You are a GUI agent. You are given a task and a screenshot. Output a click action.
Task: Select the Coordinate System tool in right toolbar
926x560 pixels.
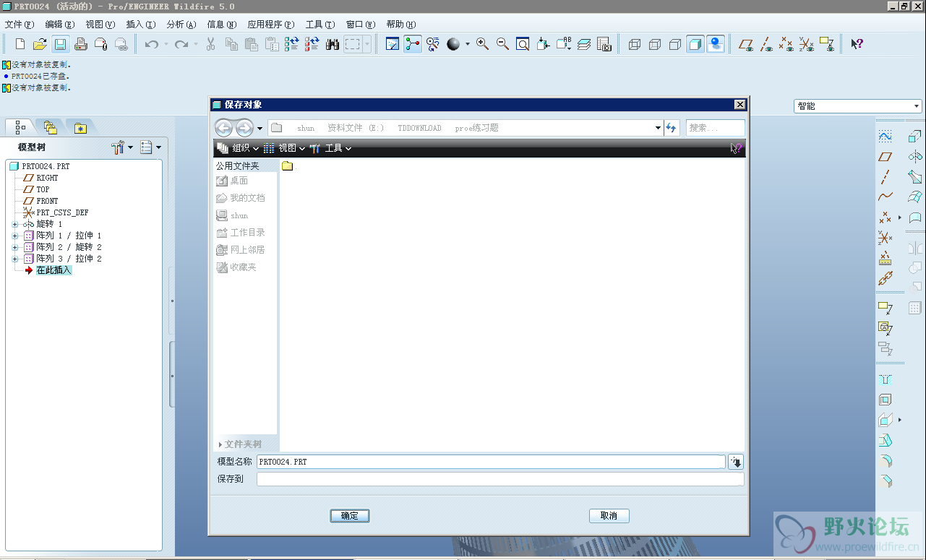[x=885, y=237]
